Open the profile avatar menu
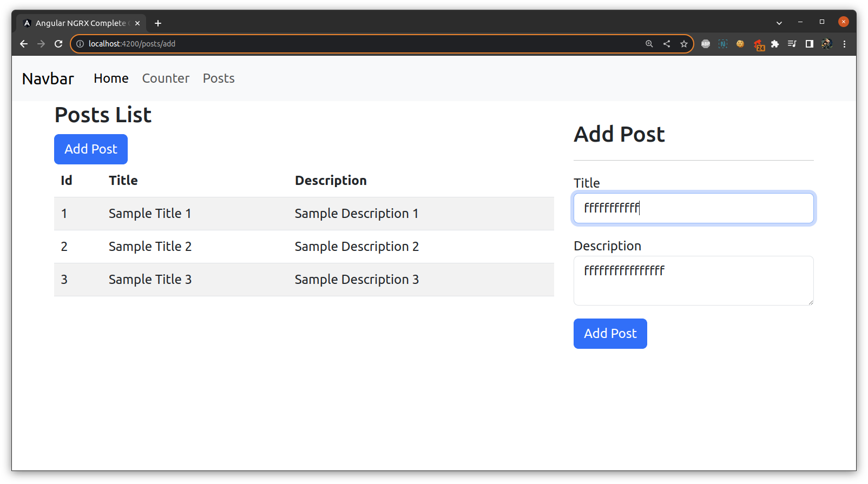 point(827,44)
